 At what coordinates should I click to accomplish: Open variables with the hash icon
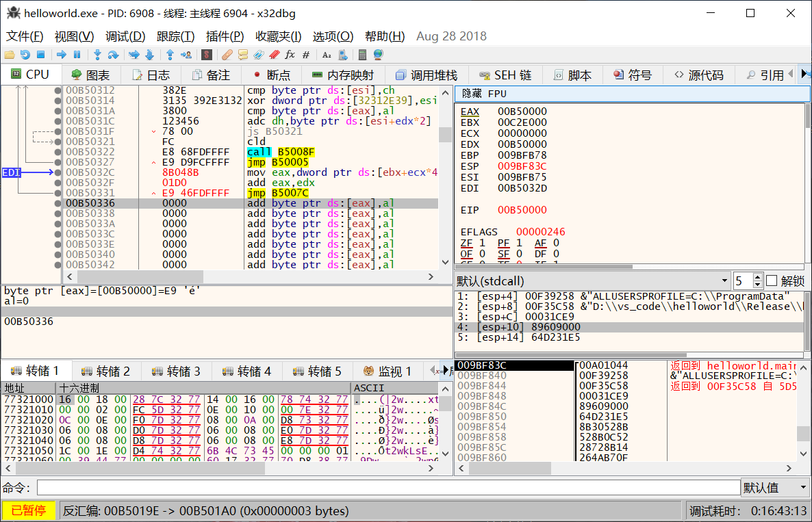[306, 54]
